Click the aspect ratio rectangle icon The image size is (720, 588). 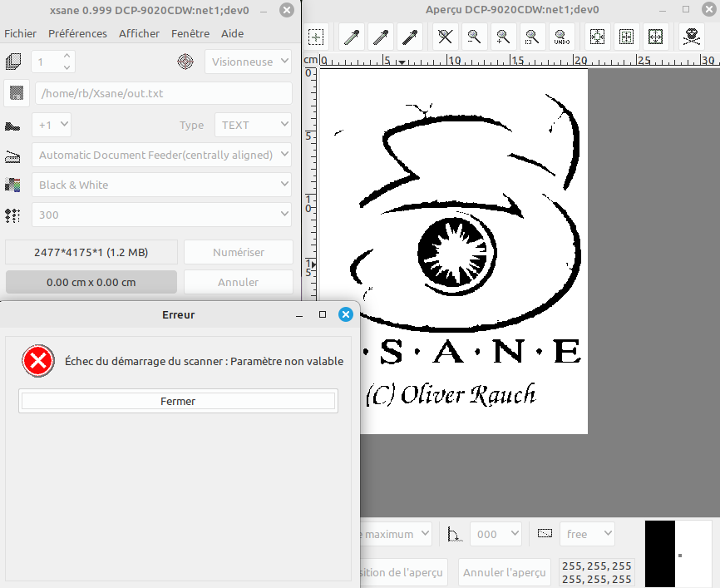545,533
